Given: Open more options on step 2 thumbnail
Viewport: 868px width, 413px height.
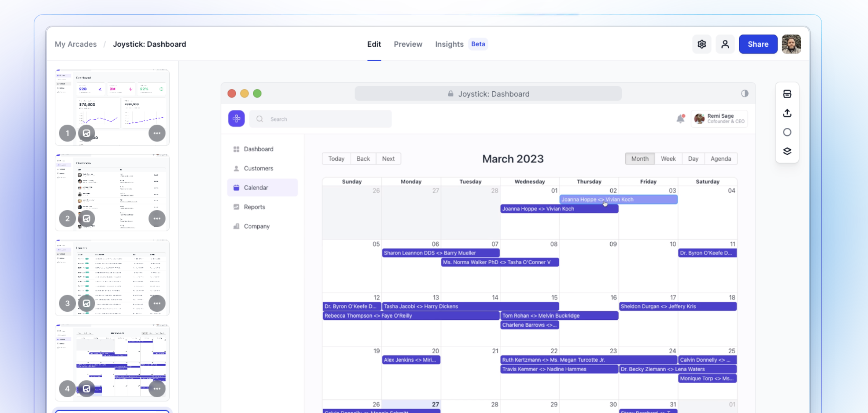Looking at the screenshot, I should click(x=157, y=219).
